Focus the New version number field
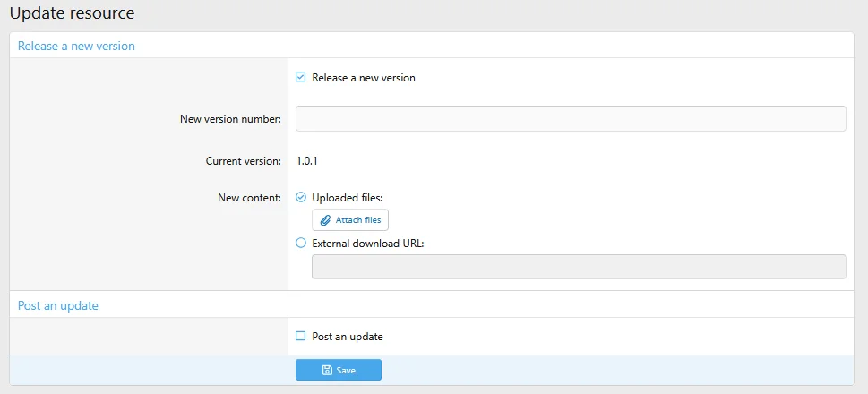The image size is (868, 394). tap(571, 119)
